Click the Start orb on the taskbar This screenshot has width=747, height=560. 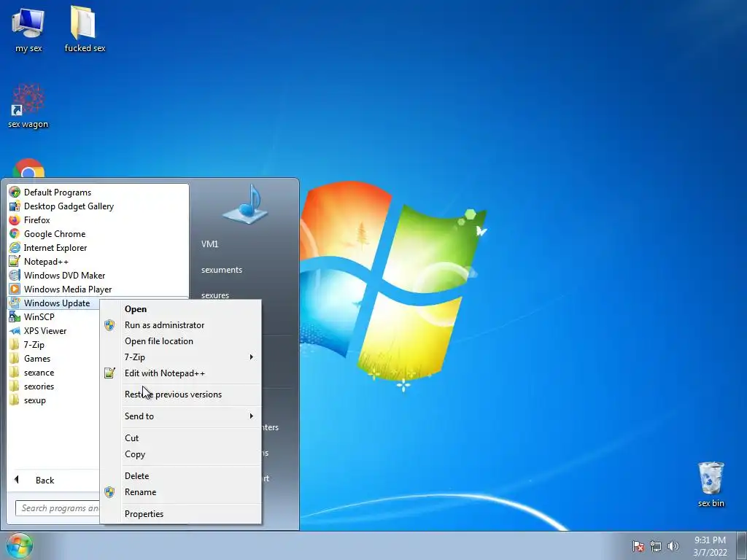pos(20,545)
